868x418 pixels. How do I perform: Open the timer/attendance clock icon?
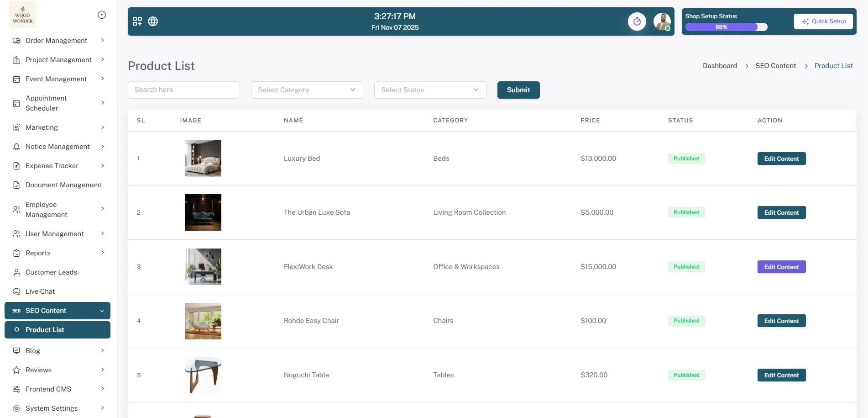pos(637,21)
